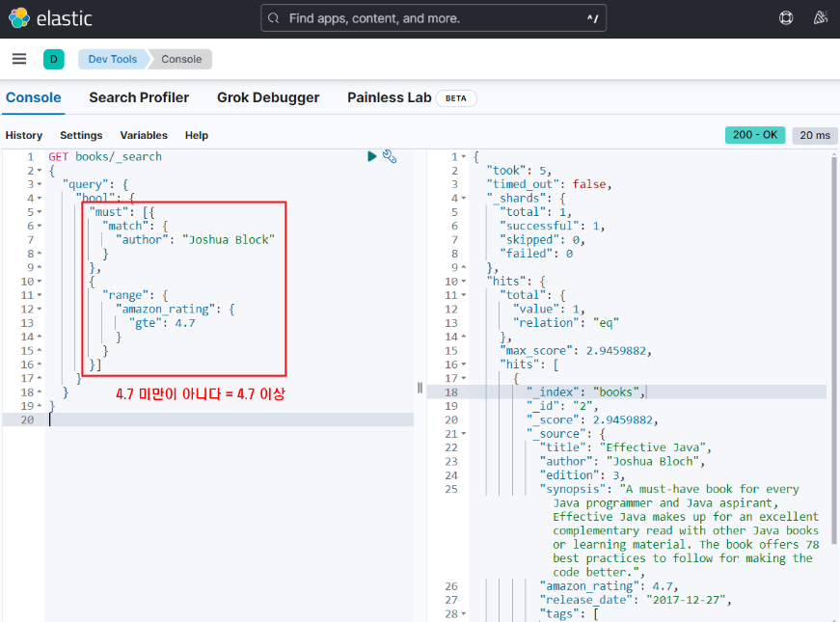Open the newsfeed celebration icon
Image resolution: width=840 pixels, height=622 pixels.
tap(820, 18)
